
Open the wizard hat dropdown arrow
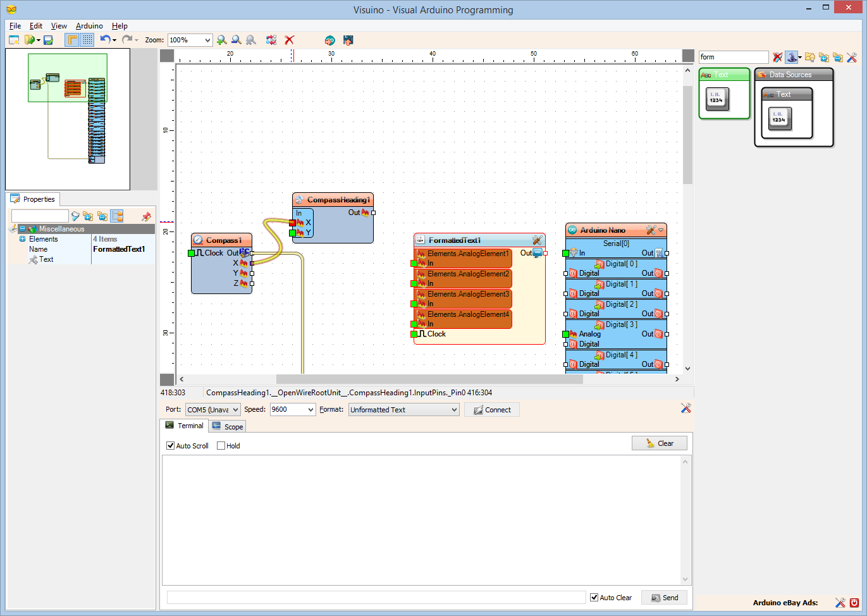(x=800, y=58)
